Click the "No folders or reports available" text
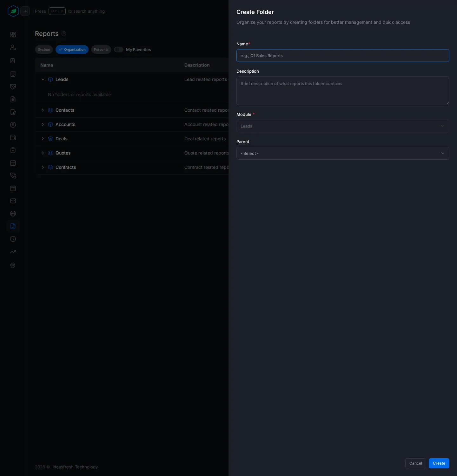 coord(79,95)
